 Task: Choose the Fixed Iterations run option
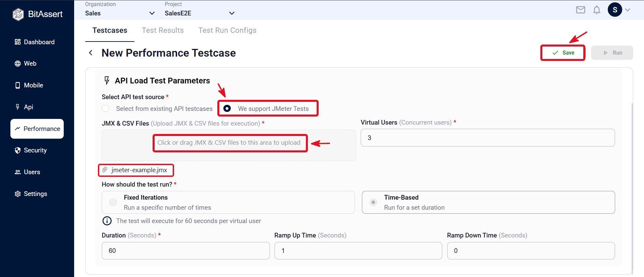pyautogui.click(x=228, y=202)
